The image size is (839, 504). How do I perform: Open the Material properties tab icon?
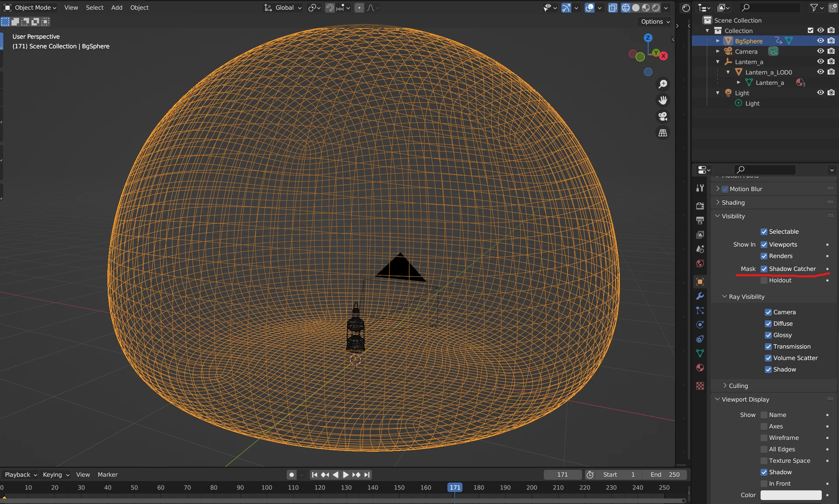tap(700, 368)
